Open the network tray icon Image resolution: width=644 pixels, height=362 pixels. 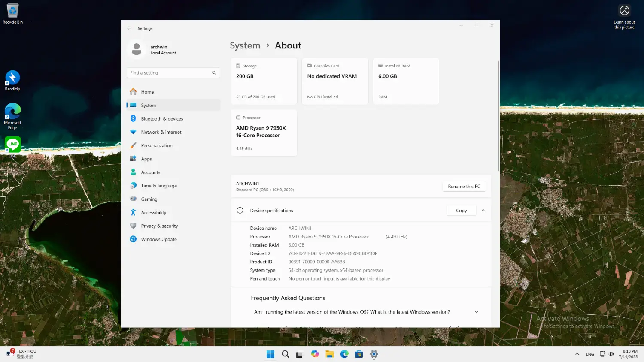pyautogui.click(x=602, y=354)
